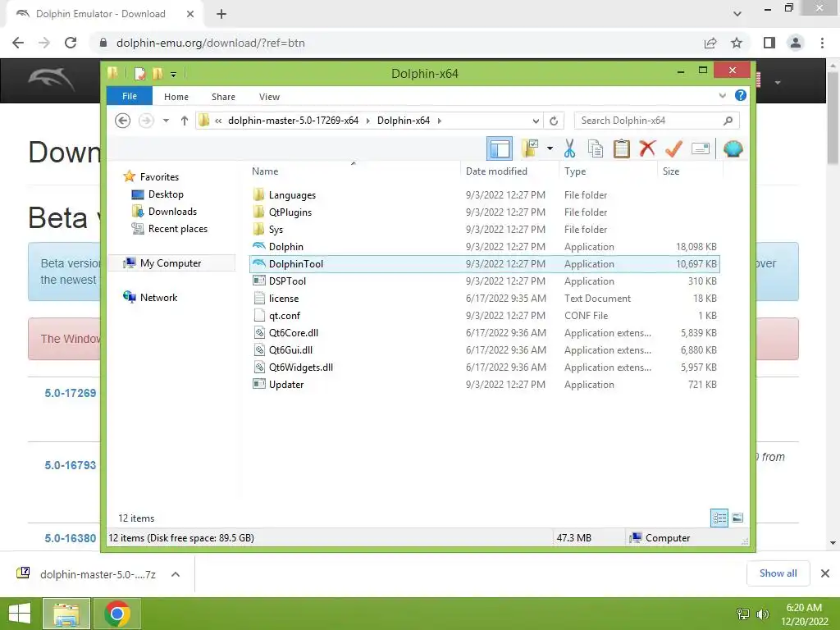Image resolution: width=840 pixels, height=630 pixels.
Task: Click the Paste clipboard icon
Action: coord(622,149)
